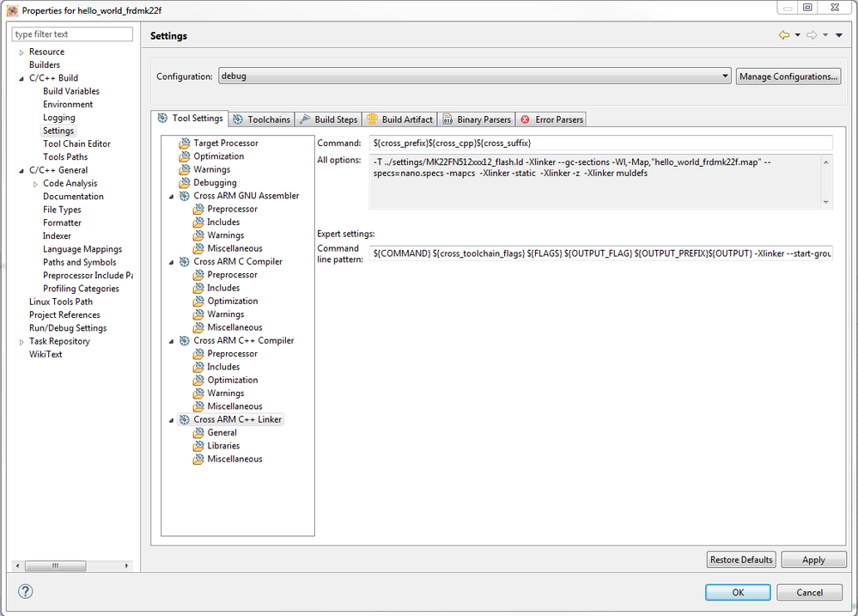Select Paths and Symbols in sidebar
This screenshot has width=858, height=616.
pyautogui.click(x=79, y=262)
